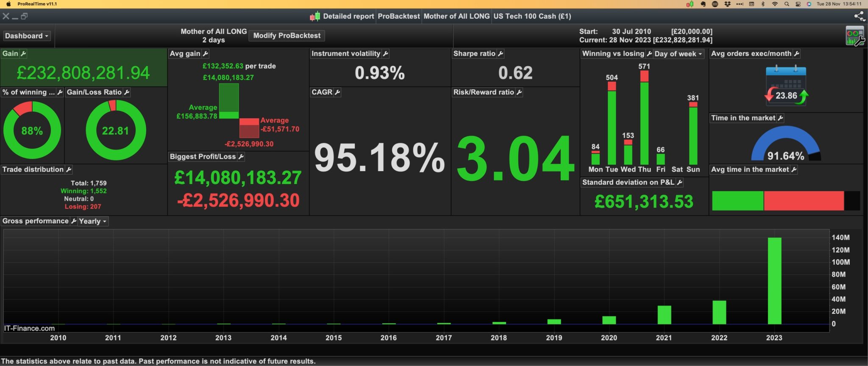Configure the Instrument volatility widget via its wrench
Viewport: 868px width, 366px height.
[x=385, y=54]
